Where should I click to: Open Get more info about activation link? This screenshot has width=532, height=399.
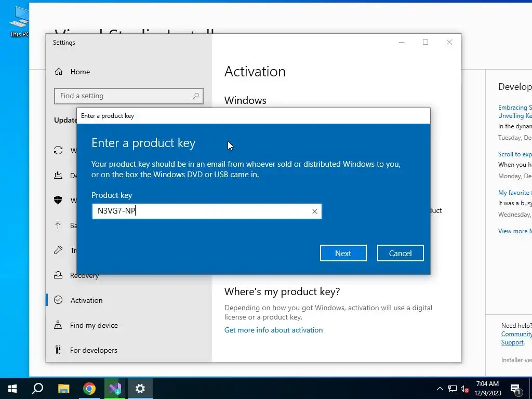click(273, 330)
